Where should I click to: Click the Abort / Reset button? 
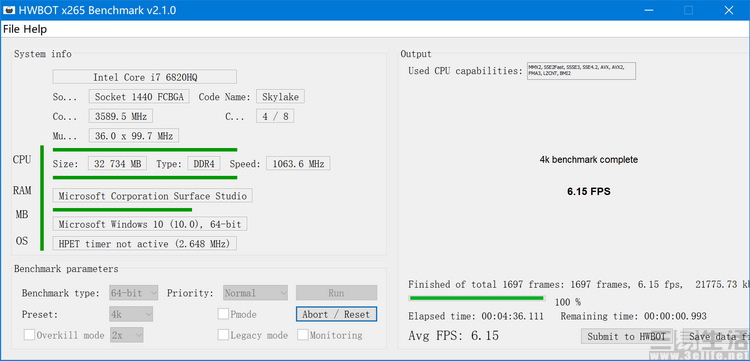tap(336, 314)
